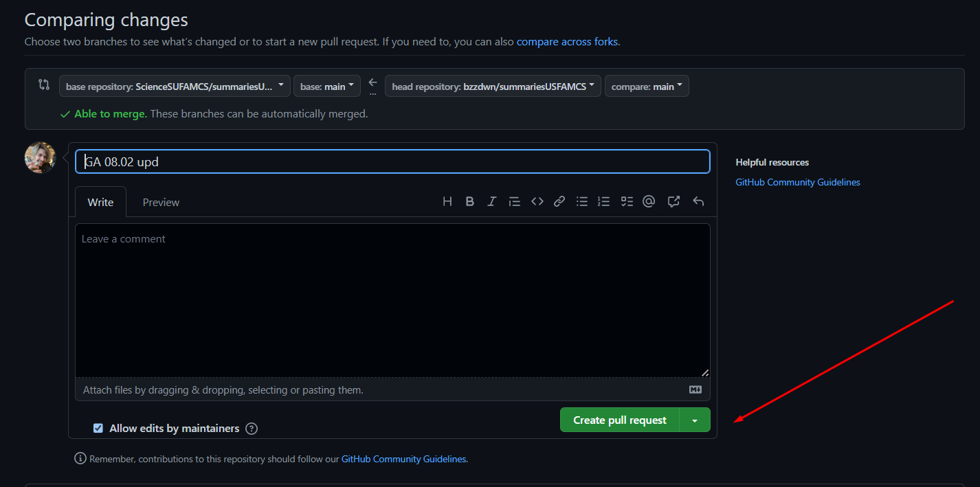Open the base repository dropdown
Image resolution: width=980 pixels, height=487 pixels.
pos(175,86)
